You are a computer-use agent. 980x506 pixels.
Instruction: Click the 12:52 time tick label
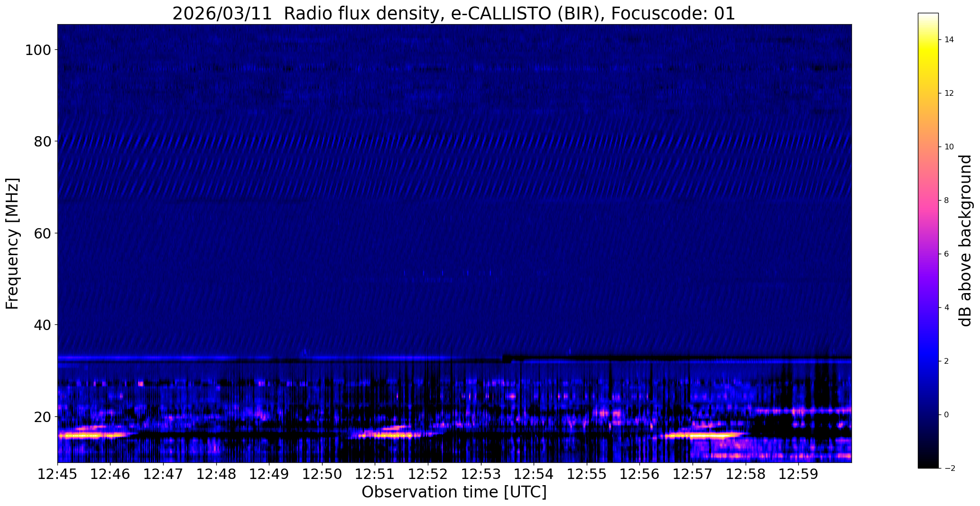point(428,474)
